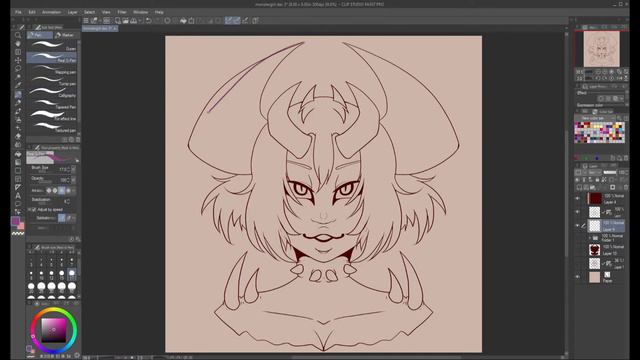Click the pink sub color swatch
This screenshot has height=360, width=640.
click(22, 227)
